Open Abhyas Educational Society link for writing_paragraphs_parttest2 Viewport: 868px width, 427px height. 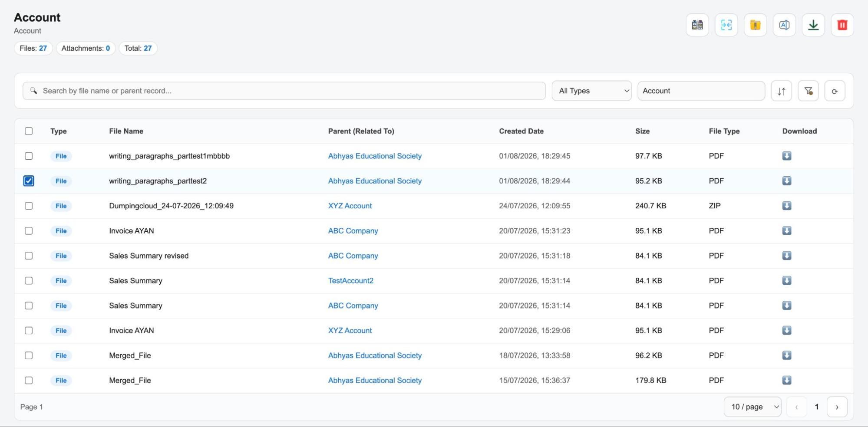point(375,181)
